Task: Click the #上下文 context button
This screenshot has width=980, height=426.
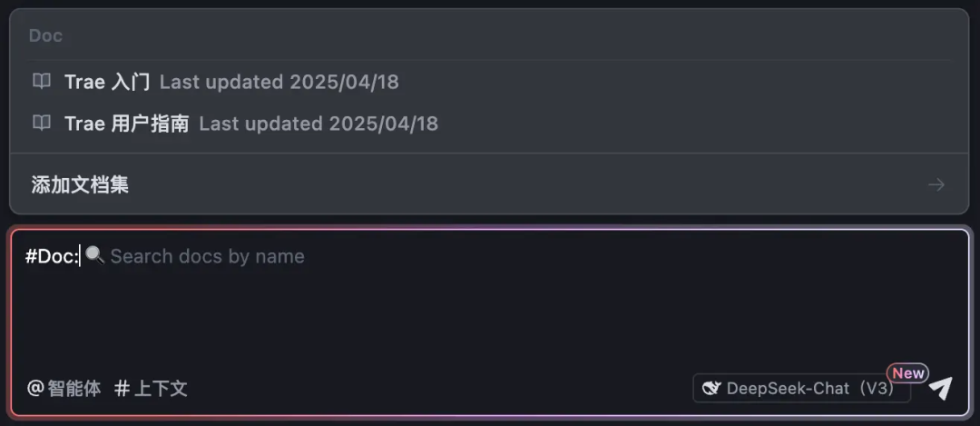Action: tap(151, 388)
